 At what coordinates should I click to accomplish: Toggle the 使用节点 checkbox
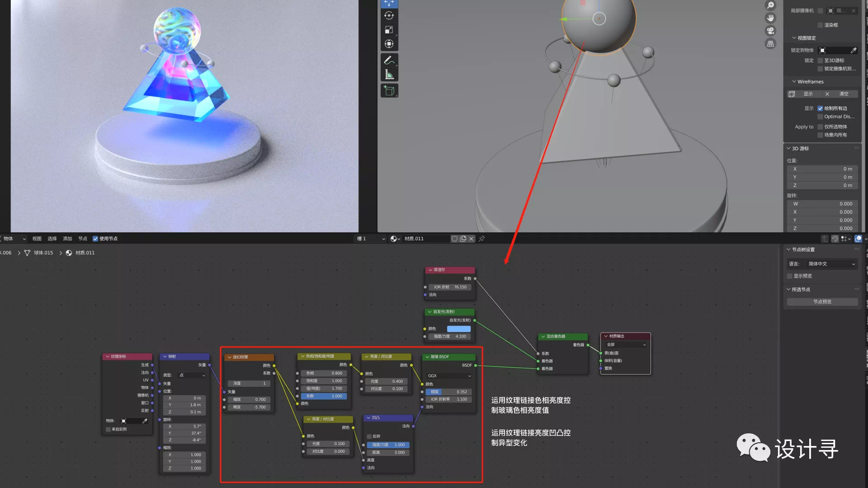coord(95,239)
